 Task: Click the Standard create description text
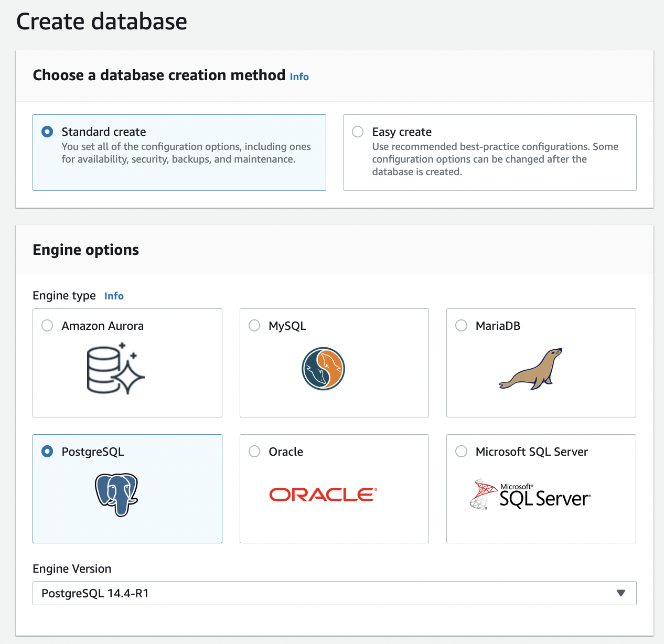[186, 153]
